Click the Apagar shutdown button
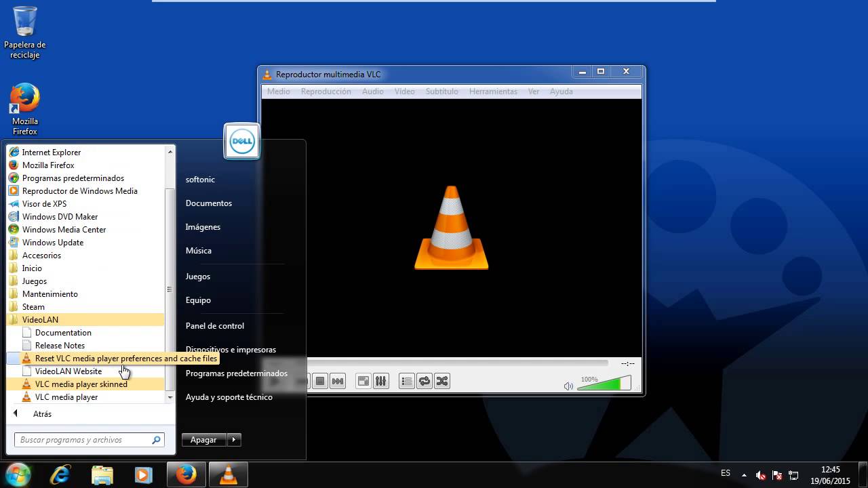The image size is (868, 488). (203, 440)
